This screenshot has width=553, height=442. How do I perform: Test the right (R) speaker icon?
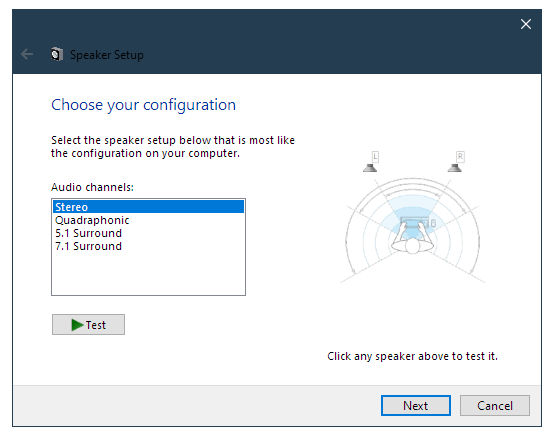click(x=455, y=168)
